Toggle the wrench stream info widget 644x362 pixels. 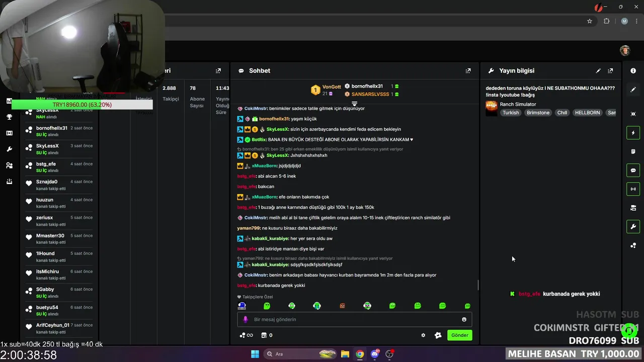[633, 227]
